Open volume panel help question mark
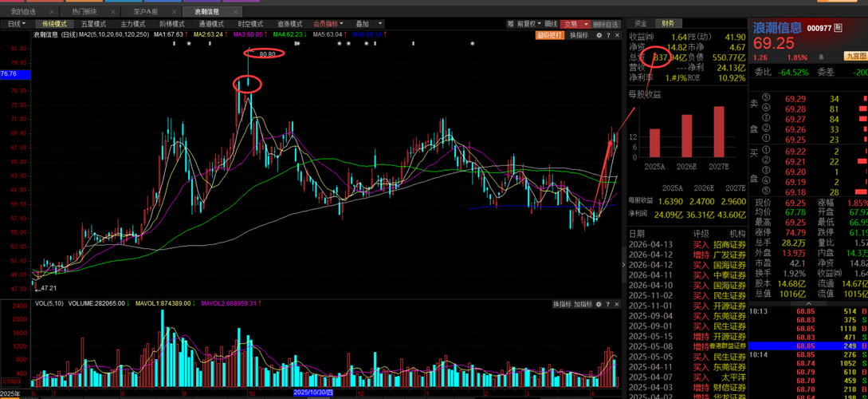Image resolution: width=868 pixels, height=399 pixels. [607, 304]
